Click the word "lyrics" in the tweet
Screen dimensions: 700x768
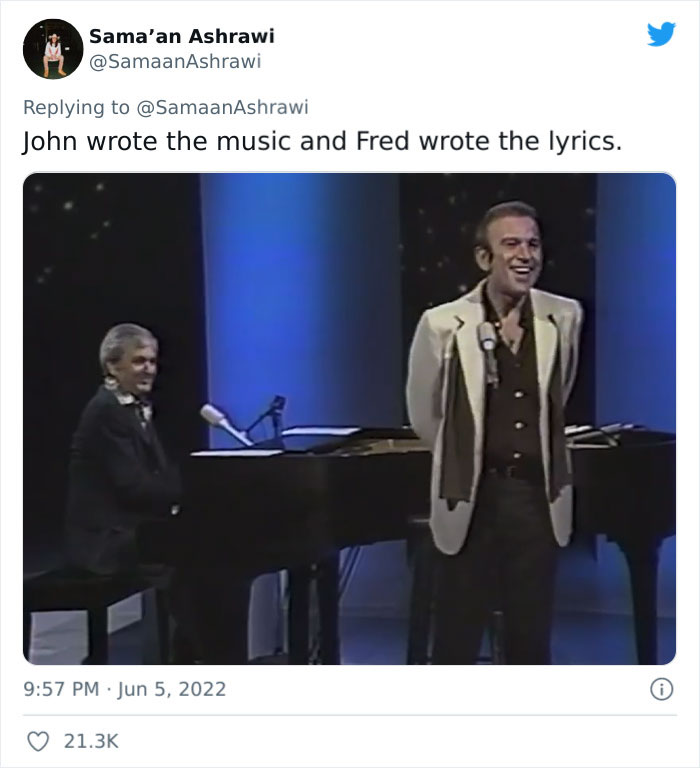point(585,141)
